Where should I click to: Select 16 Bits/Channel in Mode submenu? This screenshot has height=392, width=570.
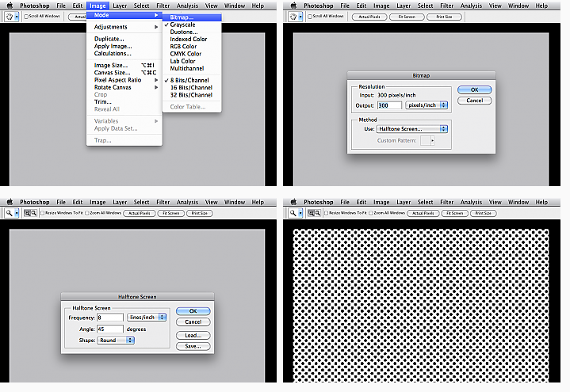pyautogui.click(x=192, y=88)
